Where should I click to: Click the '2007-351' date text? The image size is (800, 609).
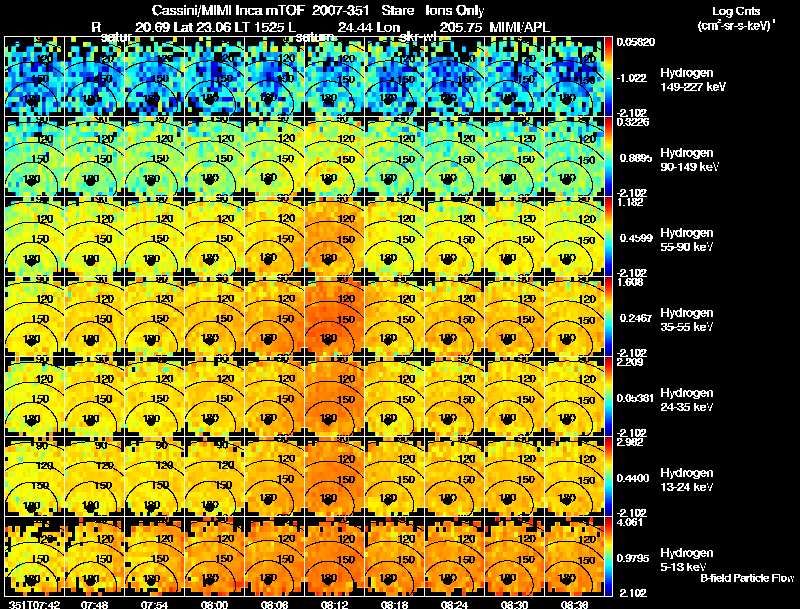340,10
